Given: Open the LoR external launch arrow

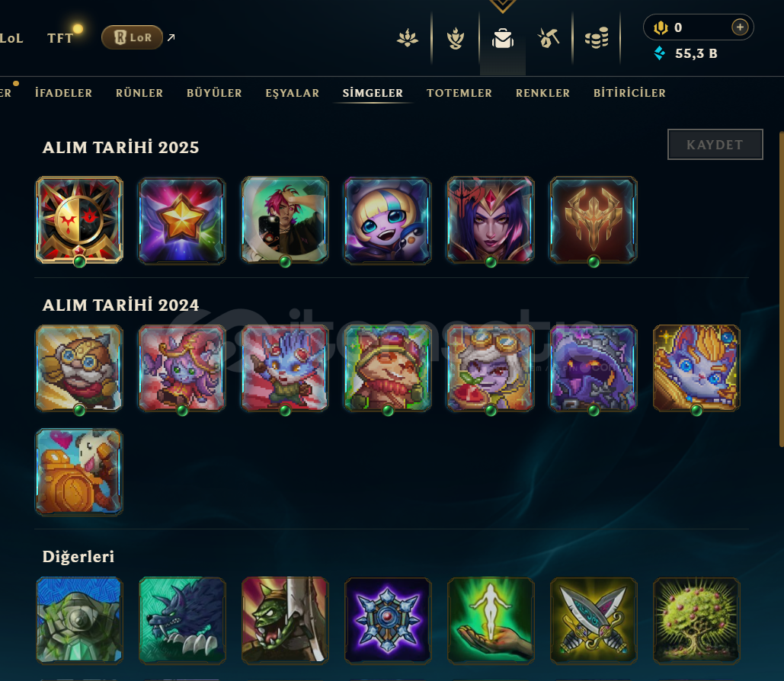Looking at the screenshot, I should pos(171,37).
